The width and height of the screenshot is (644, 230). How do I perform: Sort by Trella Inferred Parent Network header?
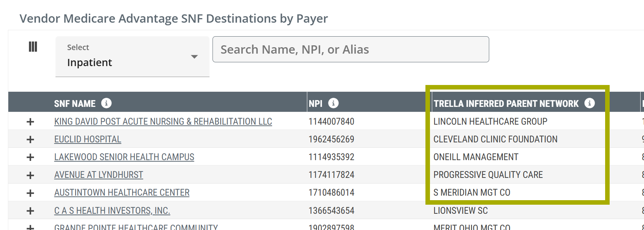pos(506,103)
